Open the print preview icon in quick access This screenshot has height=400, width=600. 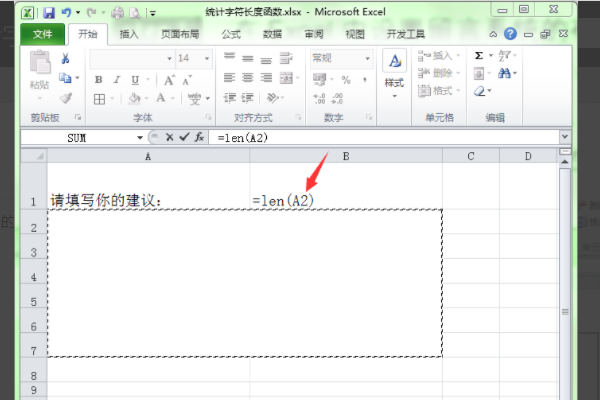click(x=135, y=13)
